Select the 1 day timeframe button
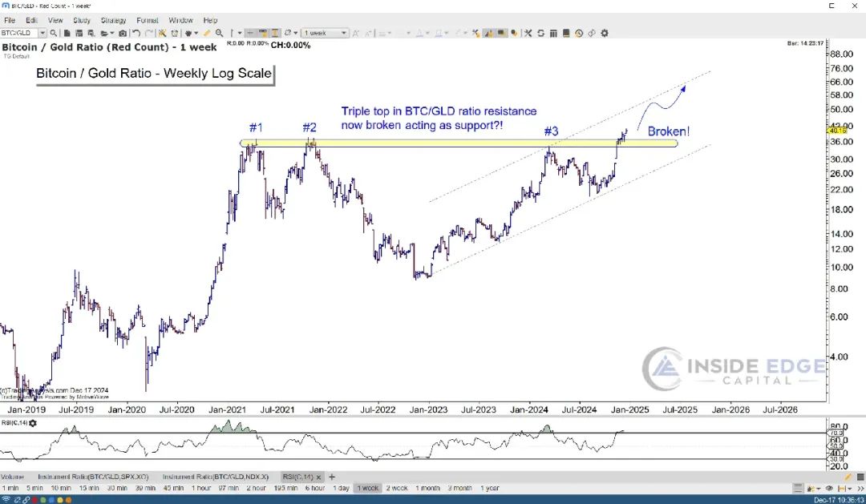 pos(342,488)
